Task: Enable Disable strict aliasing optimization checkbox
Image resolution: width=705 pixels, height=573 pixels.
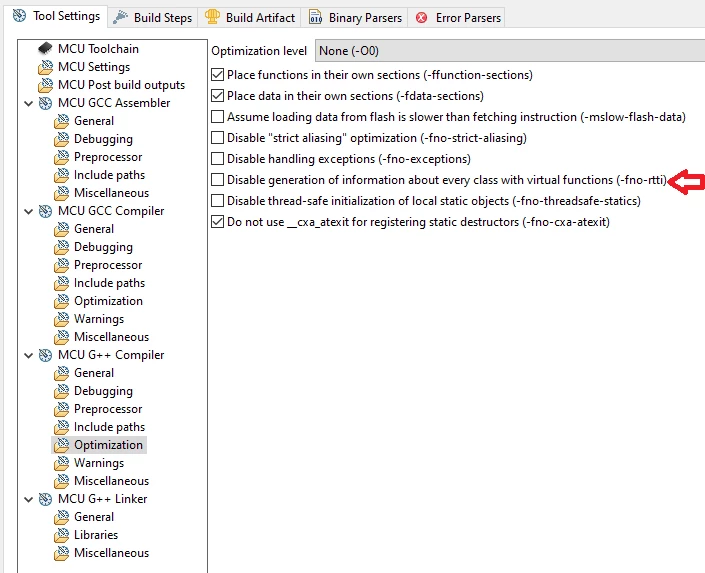Action: point(218,138)
